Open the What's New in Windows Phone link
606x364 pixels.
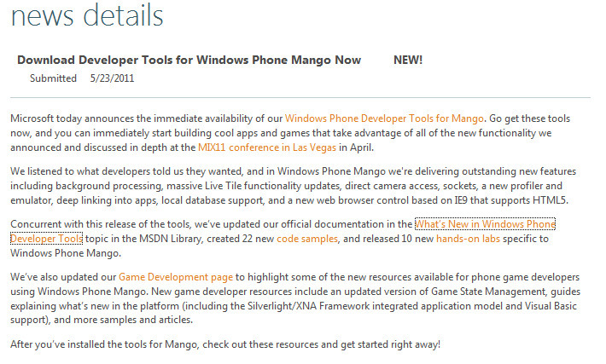(485, 224)
